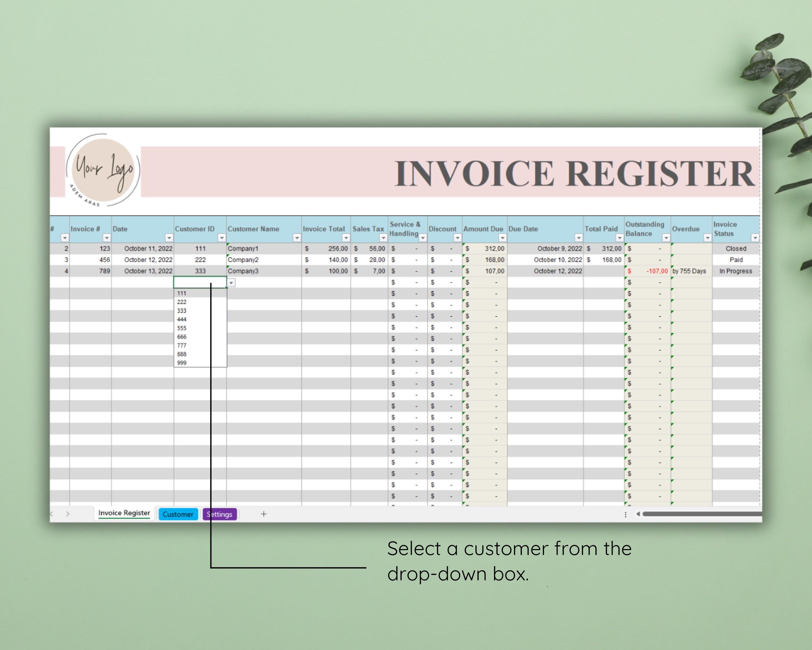This screenshot has width=812, height=650.
Task: Open filter dropdown for Invoice Status column
Action: pos(755,238)
